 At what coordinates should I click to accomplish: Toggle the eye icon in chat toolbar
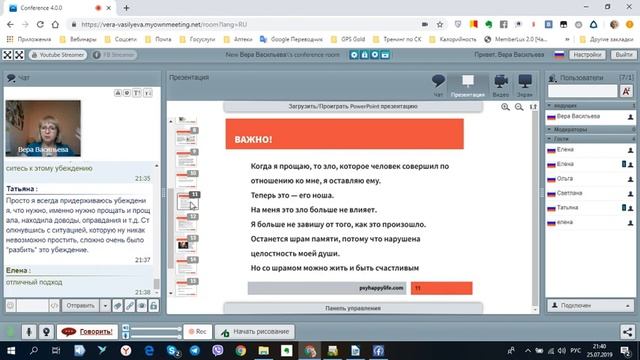pyautogui.click(x=142, y=305)
